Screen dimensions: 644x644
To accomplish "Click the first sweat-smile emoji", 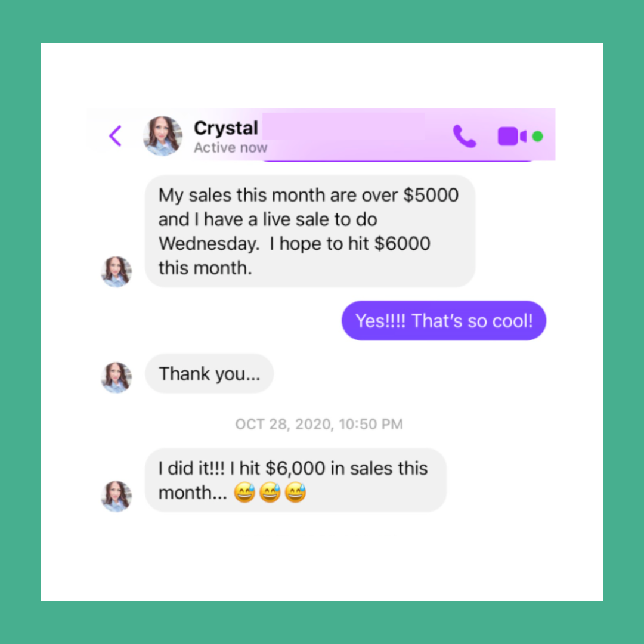I will [x=245, y=493].
